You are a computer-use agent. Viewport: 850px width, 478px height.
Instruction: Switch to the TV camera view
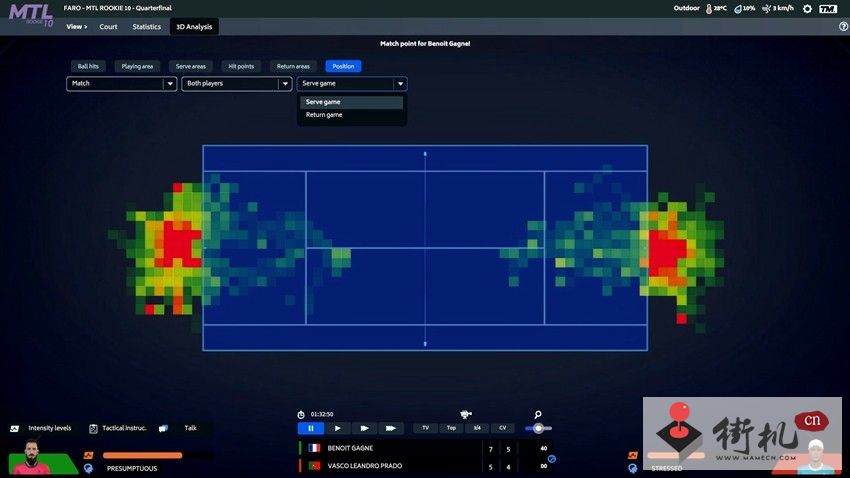point(426,428)
